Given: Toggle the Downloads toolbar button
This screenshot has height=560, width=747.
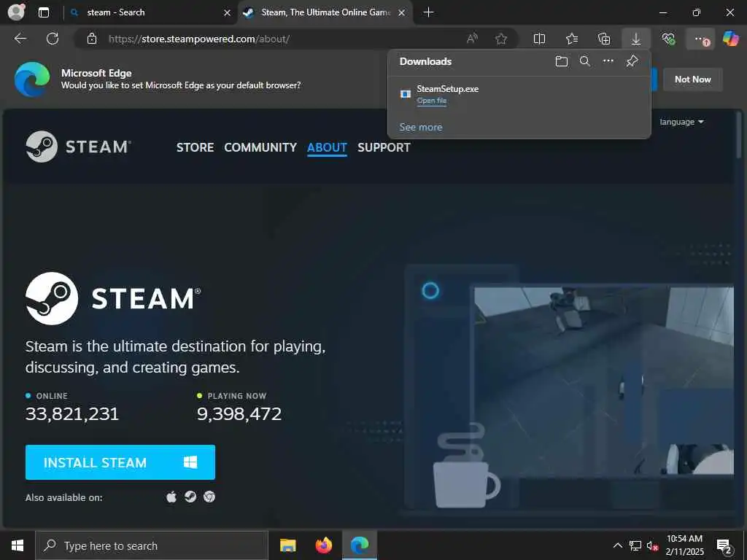Looking at the screenshot, I should pyautogui.click(x=636, y=39).
